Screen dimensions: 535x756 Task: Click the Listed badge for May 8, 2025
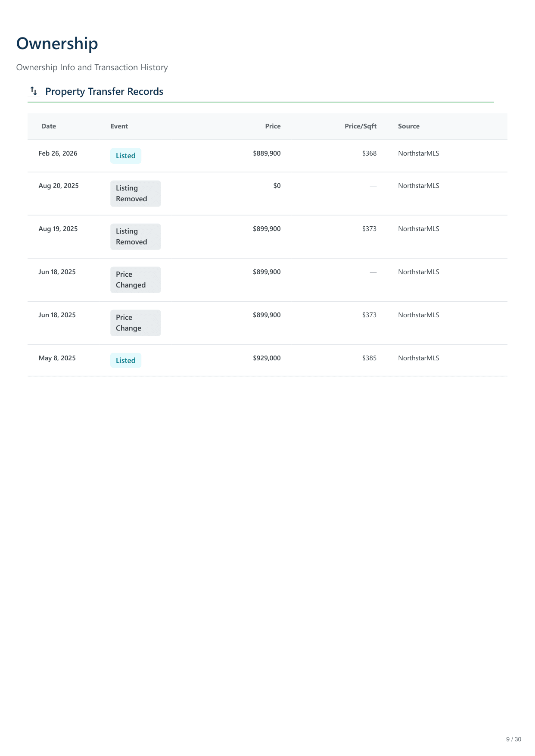(x=125, y=360)
